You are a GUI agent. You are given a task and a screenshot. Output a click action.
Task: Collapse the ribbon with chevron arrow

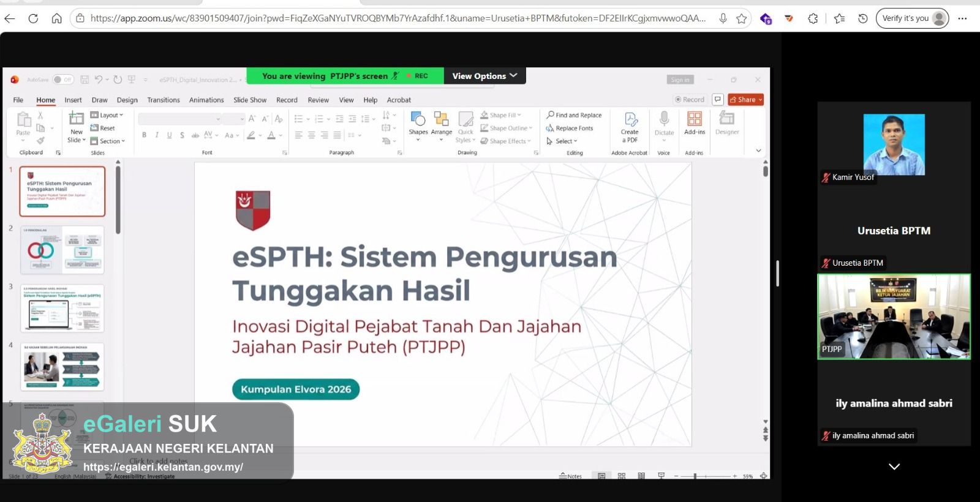pyautogui.click(x=758, y=151)
